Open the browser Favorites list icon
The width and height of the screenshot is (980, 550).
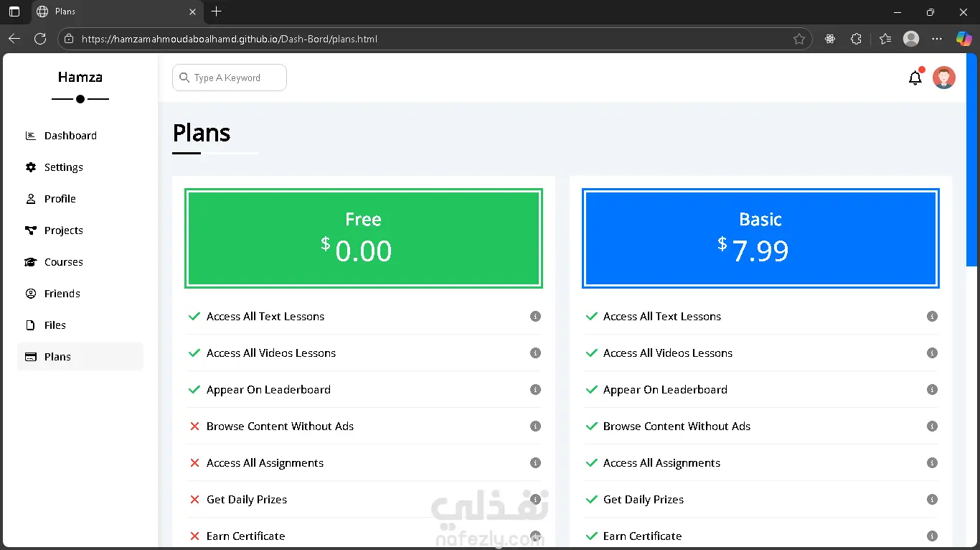[885, 39]
